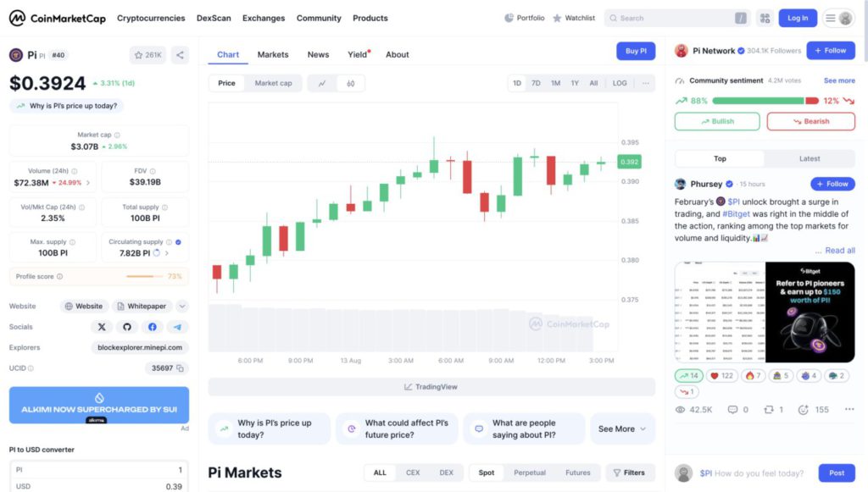The image size is (868, 492).
Task: Add Pi to watchlist via star button
Action: pyautogui.click(x=147, y=55)
